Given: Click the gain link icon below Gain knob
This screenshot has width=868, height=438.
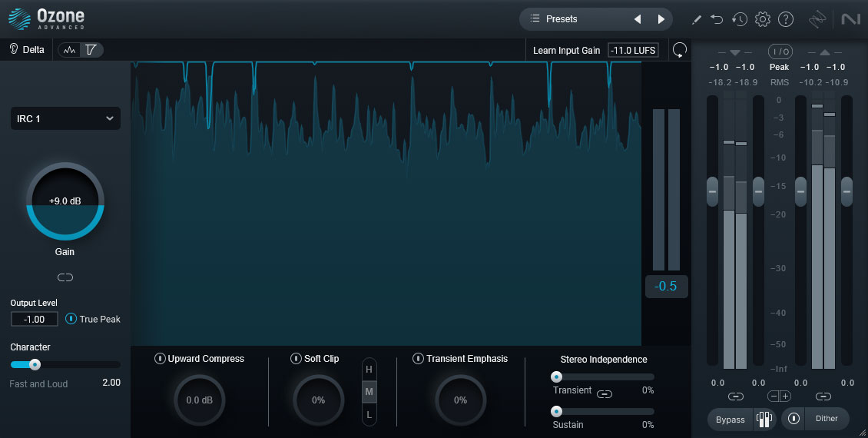Looking at the screenshot, I should pos(65,277).
